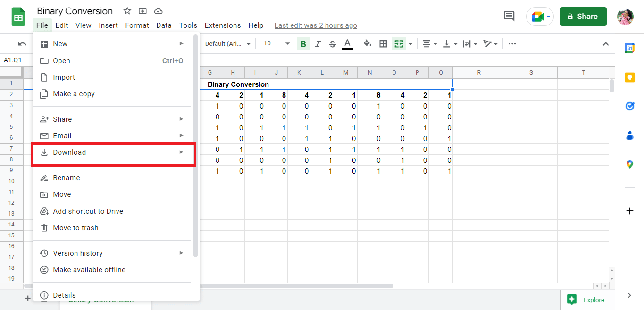Open 'Last edit was 2 hours ago' link
The height and width of the screenshot is (310, 644).
pyautogui.click(x=316, y=25)
